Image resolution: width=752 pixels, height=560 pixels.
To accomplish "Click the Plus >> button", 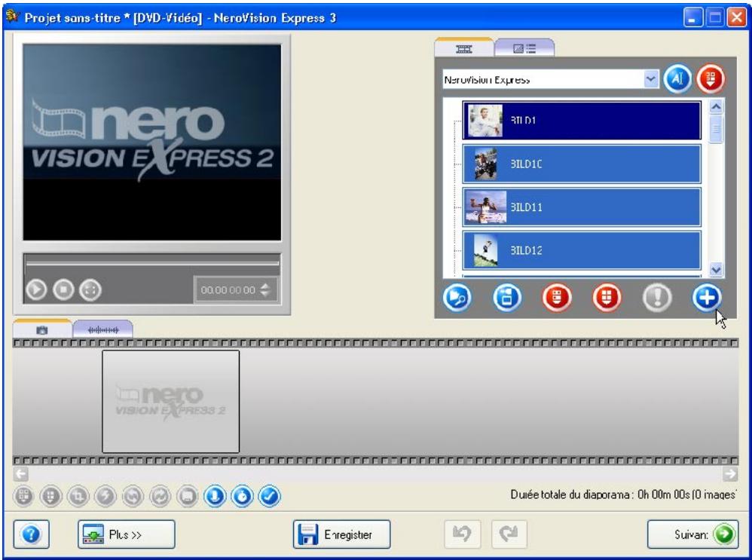I will click(x=126, y=534).
